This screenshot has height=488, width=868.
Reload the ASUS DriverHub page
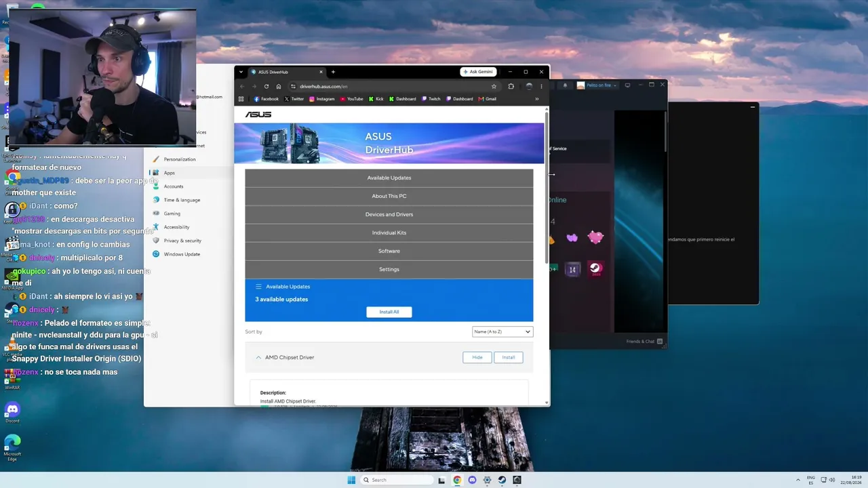[267, 86]
